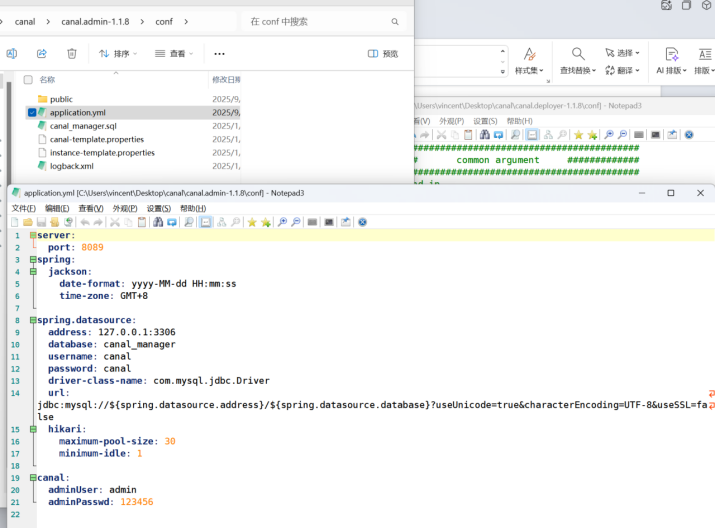
Task: Open 帮助(H) menu in application.yml Notepad3
Action: click(x=193, y=208)
